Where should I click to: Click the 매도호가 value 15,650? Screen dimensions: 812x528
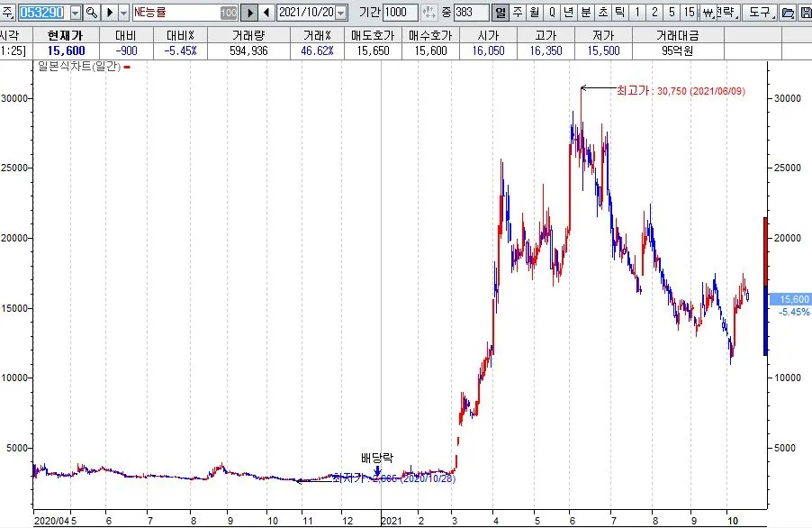[373, 50]
